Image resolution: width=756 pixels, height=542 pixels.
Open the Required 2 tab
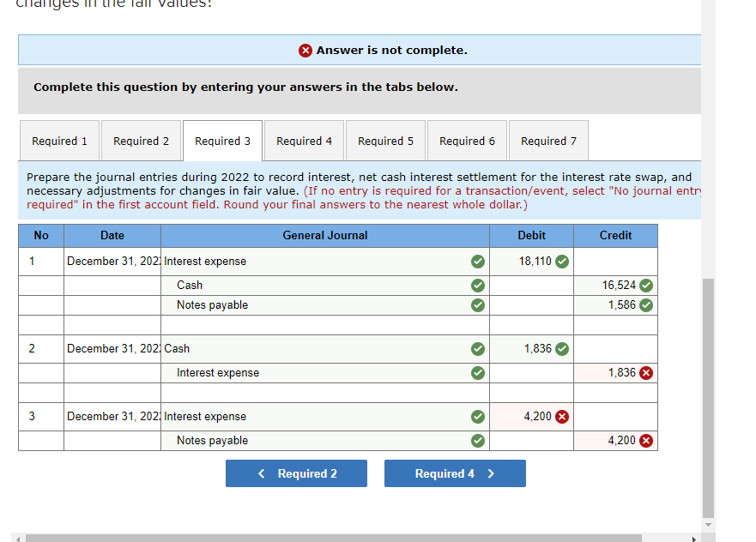(142, 141)
